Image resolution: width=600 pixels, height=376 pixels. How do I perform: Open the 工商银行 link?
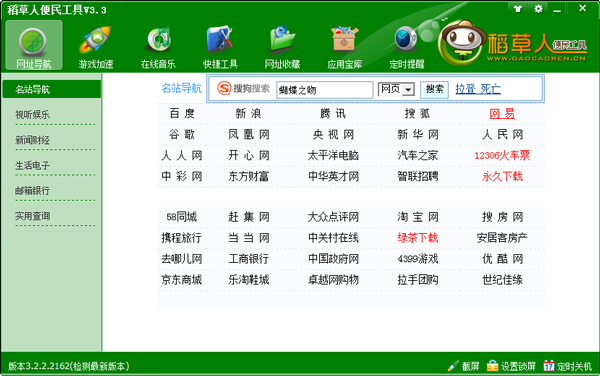tap(249, 259)
